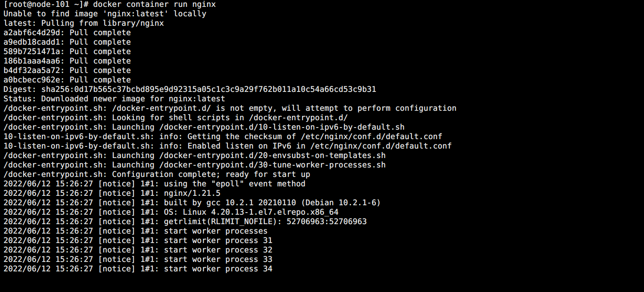The image size is (644, 292).
Task: Click the 'Configuration complete; ready for start up' text
Action: coord(211,174)
